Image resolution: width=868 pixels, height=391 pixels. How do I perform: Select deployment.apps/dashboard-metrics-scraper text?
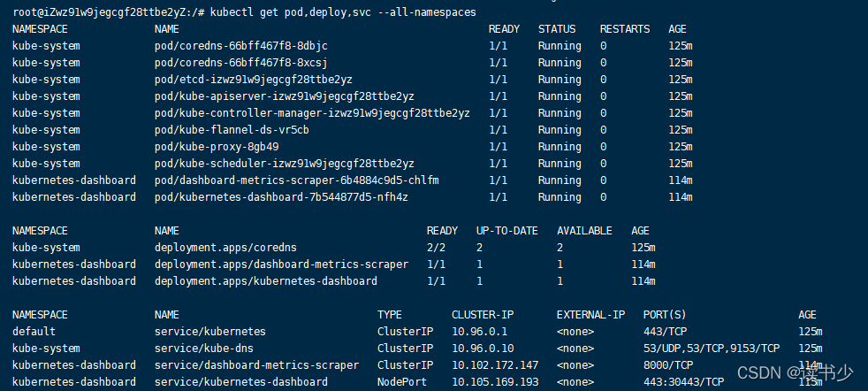(281, 264)
